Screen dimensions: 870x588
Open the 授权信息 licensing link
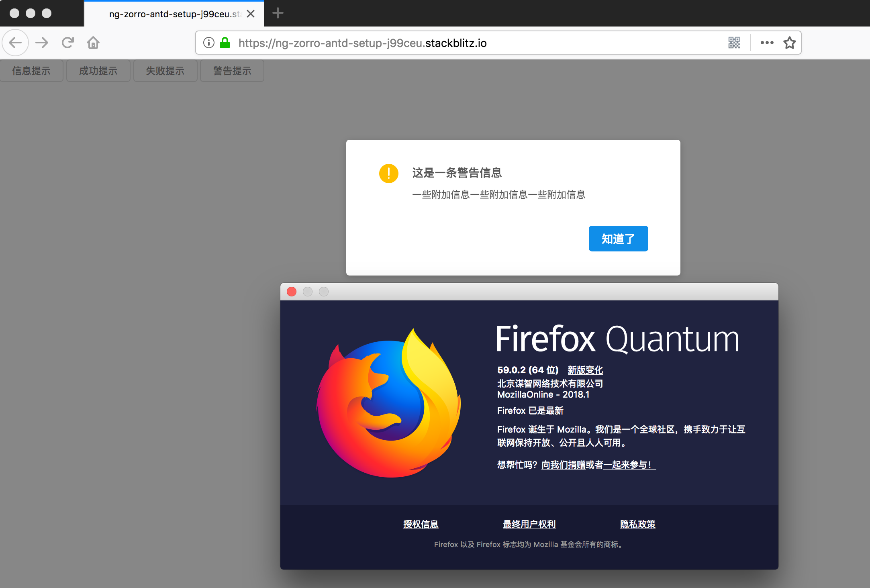421,524
